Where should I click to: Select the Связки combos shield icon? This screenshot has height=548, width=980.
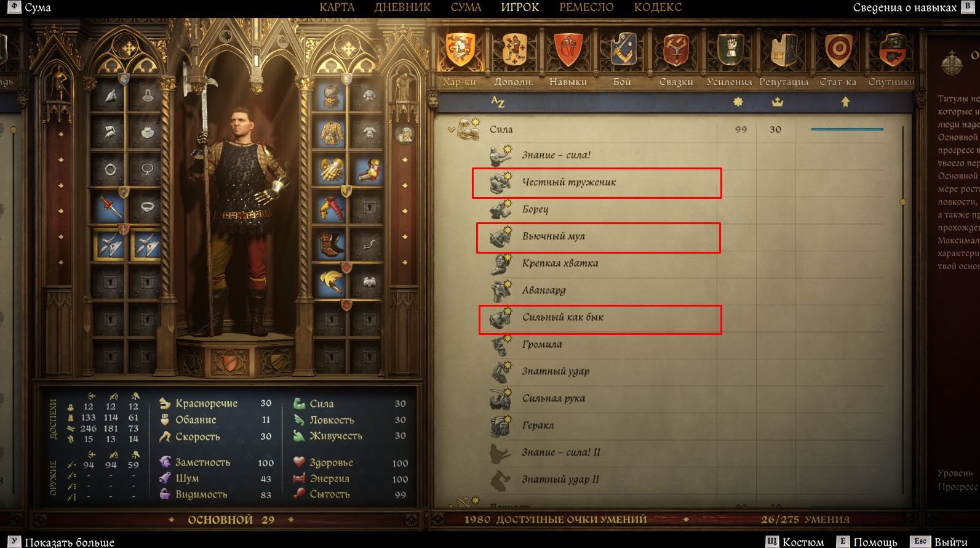[676, 50]
